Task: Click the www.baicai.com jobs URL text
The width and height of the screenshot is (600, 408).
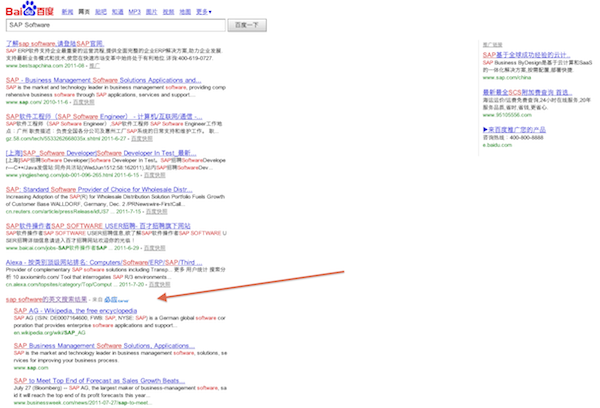Action: pos(57,248)
